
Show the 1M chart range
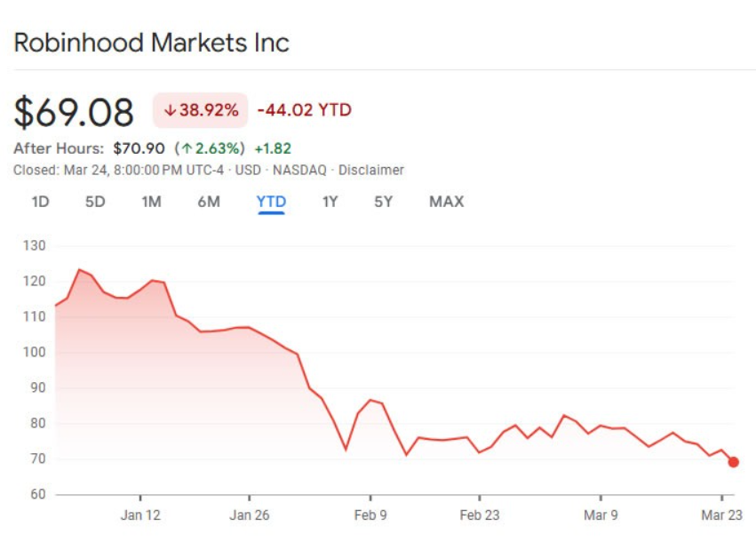(x=151, y=202)
